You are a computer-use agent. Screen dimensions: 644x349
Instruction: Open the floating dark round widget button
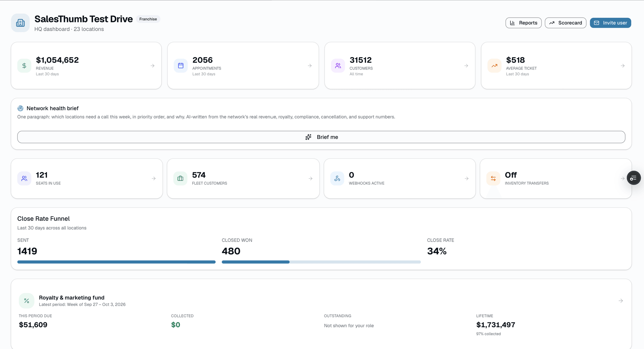pyautogui.click(x=633, y=178)
